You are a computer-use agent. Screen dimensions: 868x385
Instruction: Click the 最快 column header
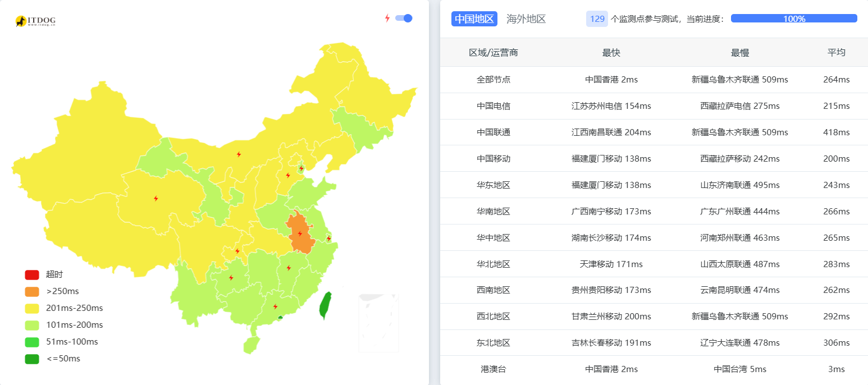coord(611,53)
